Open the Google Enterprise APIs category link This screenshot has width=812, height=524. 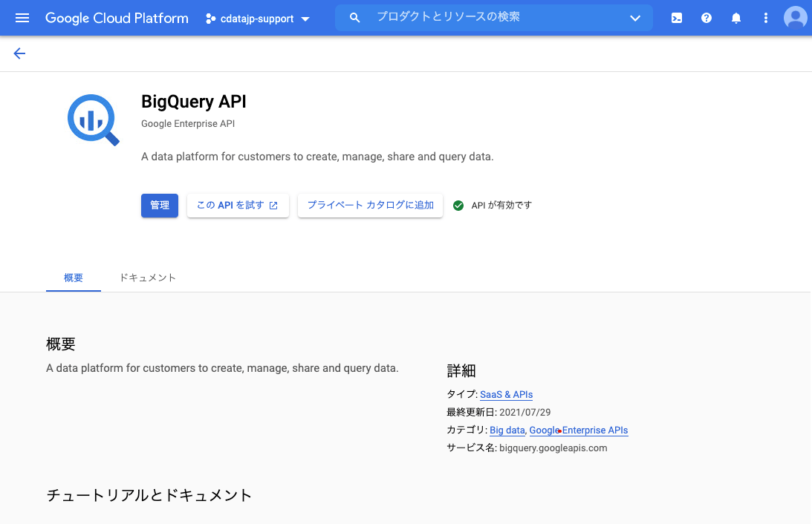click(x=579, y=430)
